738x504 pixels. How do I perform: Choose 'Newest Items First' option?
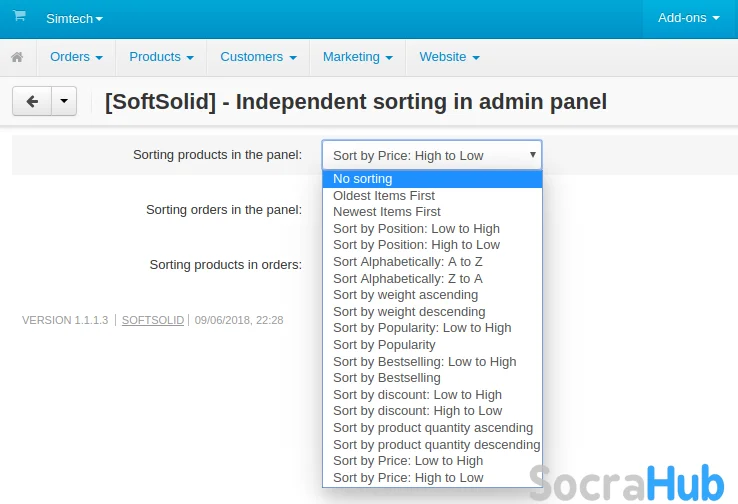[x=386, y=212]
